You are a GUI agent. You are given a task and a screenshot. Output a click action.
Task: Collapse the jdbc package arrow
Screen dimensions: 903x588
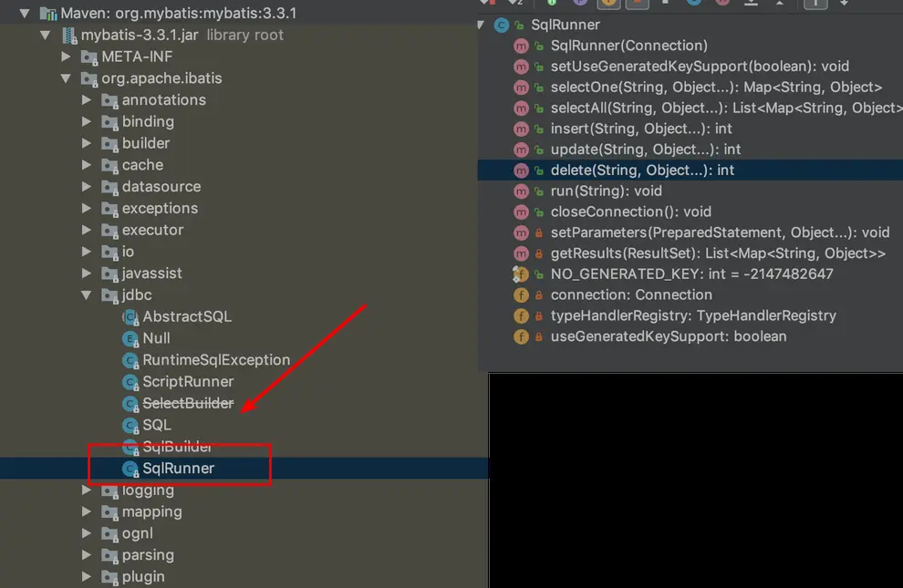[x=87, y=295]
